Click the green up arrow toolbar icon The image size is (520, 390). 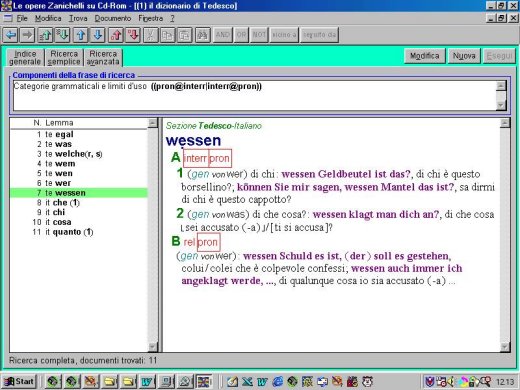45,35
